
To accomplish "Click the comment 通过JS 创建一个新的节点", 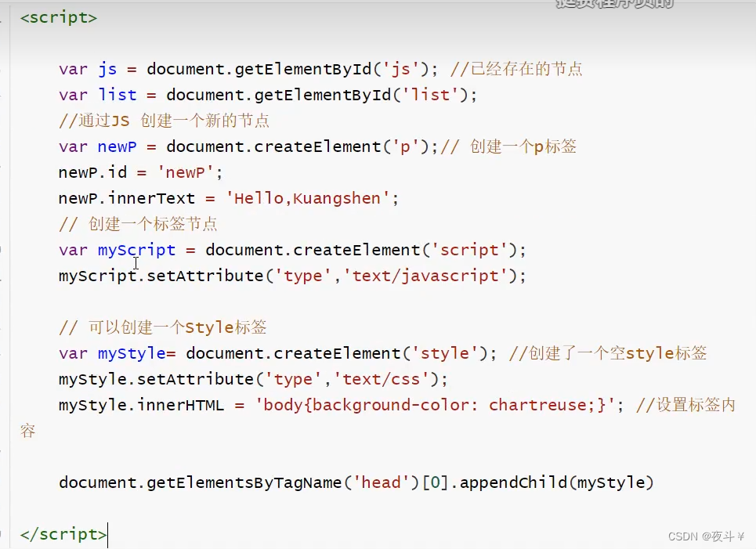I will [164, 121].
